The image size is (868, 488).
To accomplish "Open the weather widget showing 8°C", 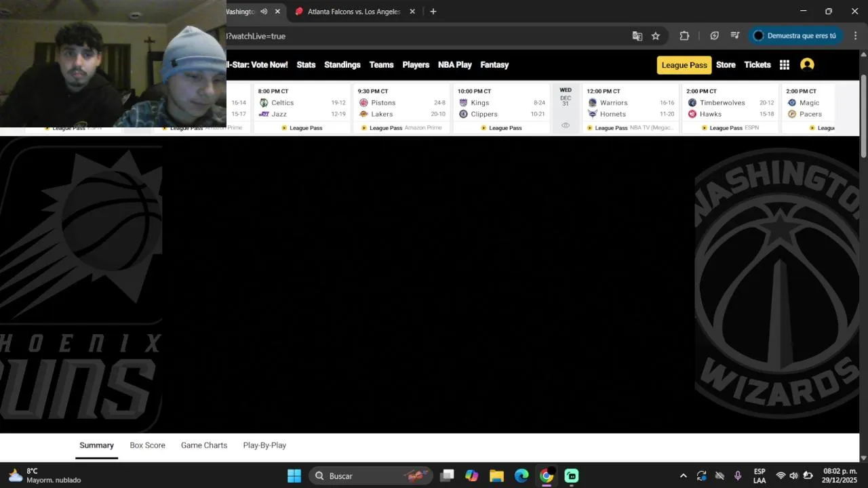I will pos(45,476).
